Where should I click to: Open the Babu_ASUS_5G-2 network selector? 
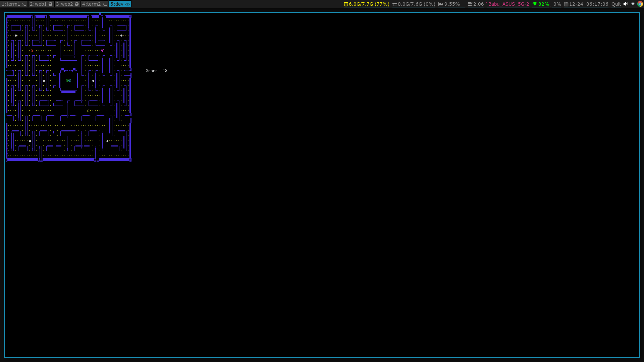point(508,4)
